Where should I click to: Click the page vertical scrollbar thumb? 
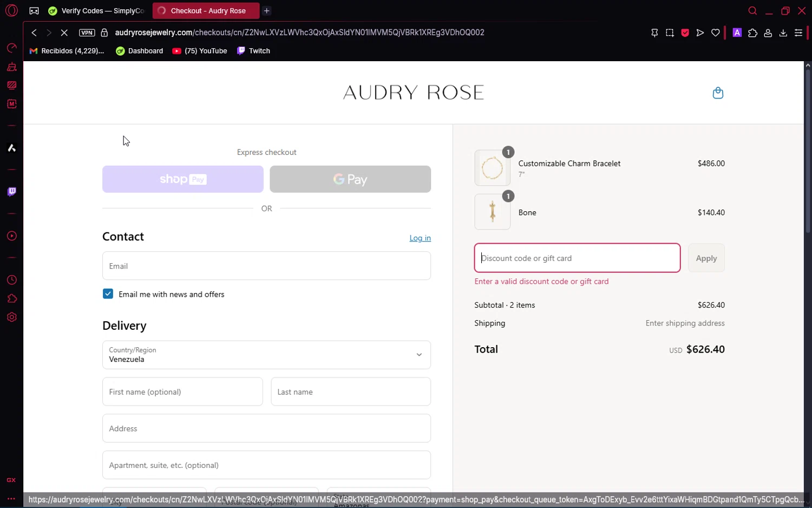pos(808,152)
